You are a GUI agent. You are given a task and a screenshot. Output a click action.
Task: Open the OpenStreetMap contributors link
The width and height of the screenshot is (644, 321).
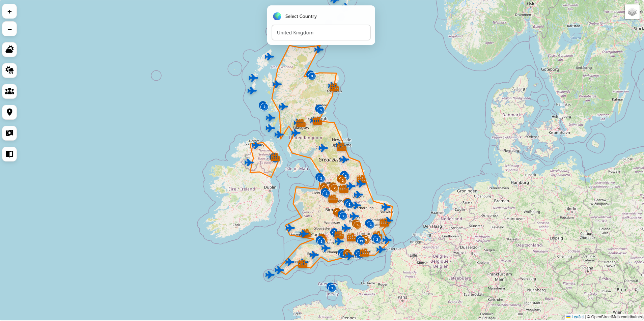coord(616,317)
